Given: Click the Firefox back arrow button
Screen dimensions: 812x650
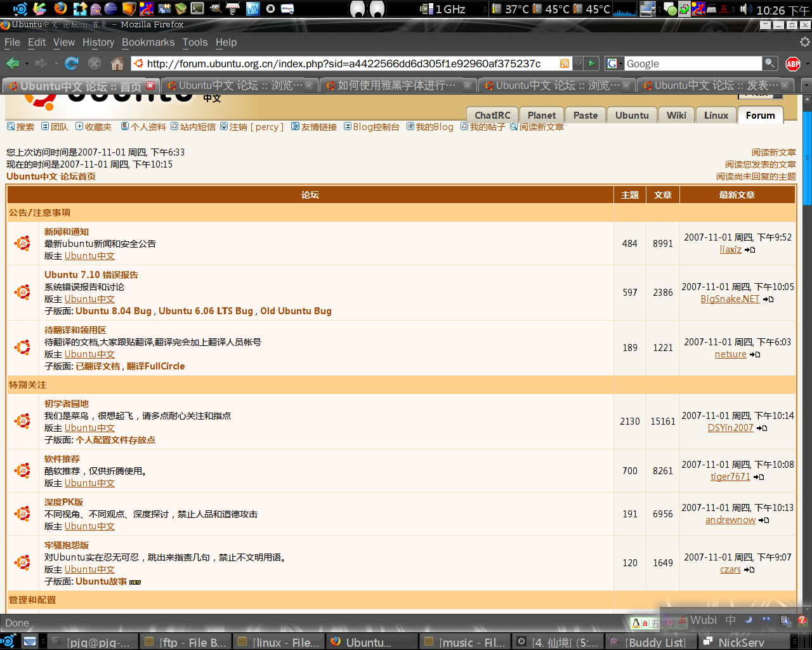Looking at the screenshot, I should pyautogui.click(x=12, y=63).
